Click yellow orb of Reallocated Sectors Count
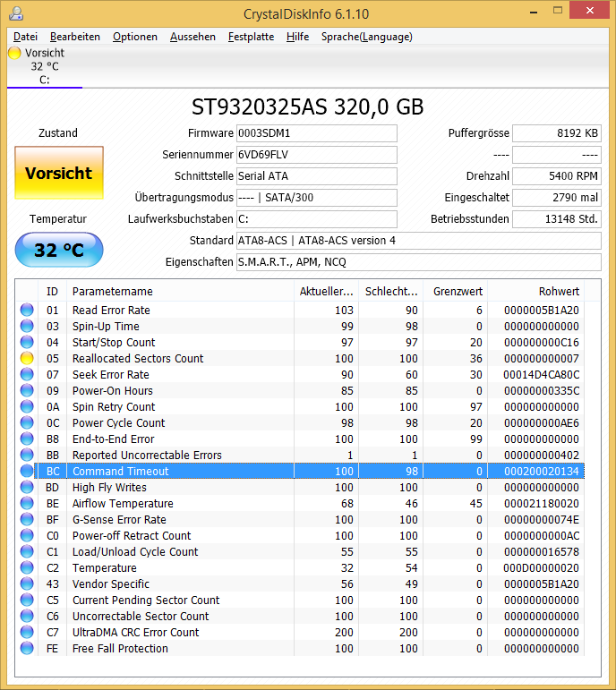 [27, 358]
